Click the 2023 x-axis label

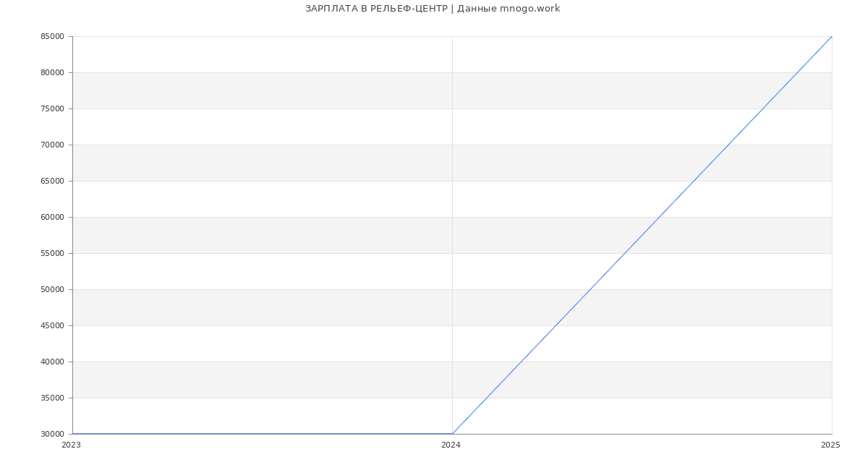tap(71, 445)
